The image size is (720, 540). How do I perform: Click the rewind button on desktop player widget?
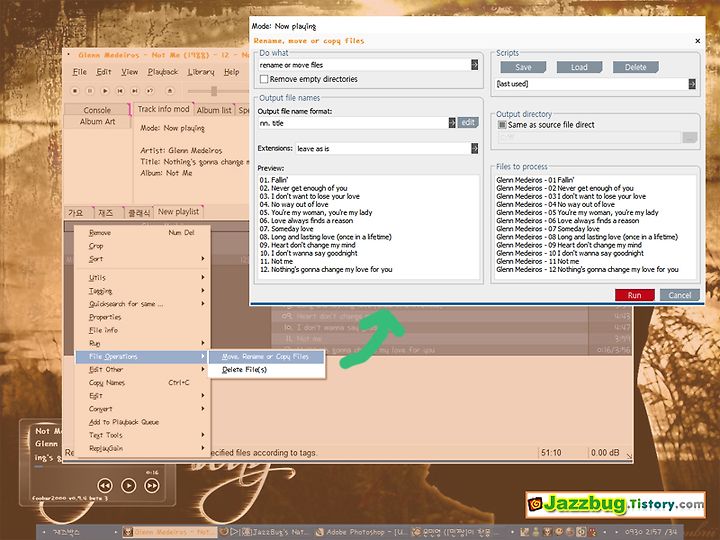pyautogui.click(x=105, y=485)
